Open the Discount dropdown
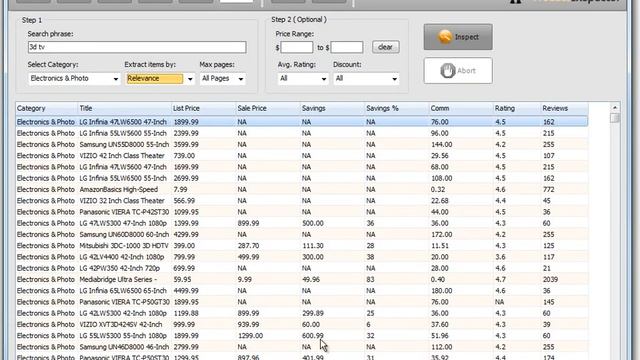 pyautogui.click(x=366, y=78)
